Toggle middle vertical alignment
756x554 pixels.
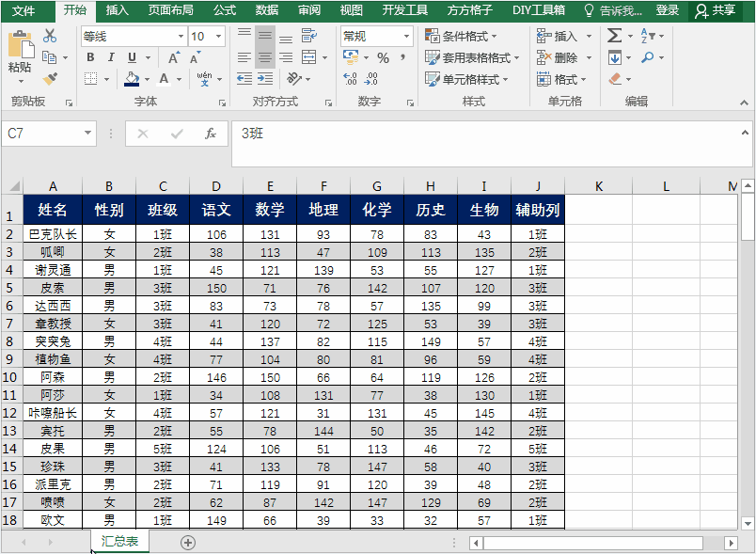pos(265,36)
